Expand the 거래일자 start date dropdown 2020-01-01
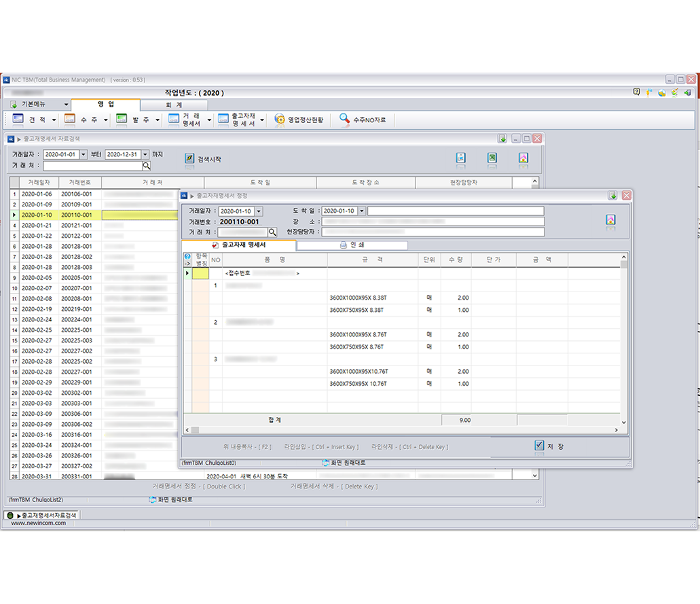Viewport: 700px width, 604px height. pos(84,155)
